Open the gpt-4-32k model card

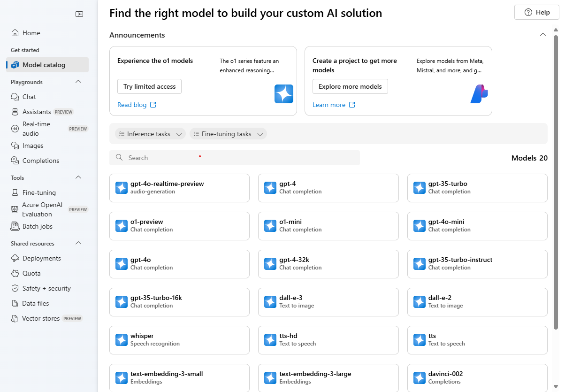328,264
